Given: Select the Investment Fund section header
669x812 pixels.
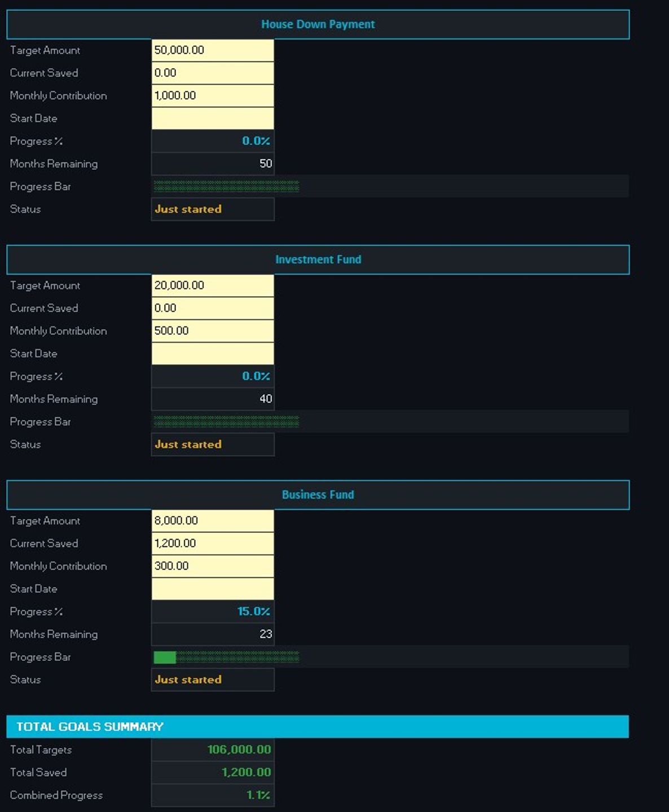Looking at the screenshot, I should pos(318,259).
